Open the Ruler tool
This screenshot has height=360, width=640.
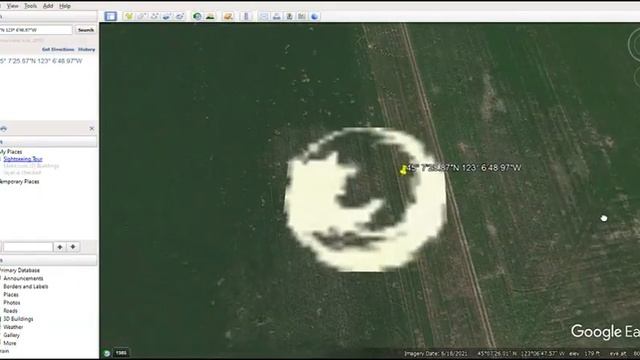pos(246,16)
